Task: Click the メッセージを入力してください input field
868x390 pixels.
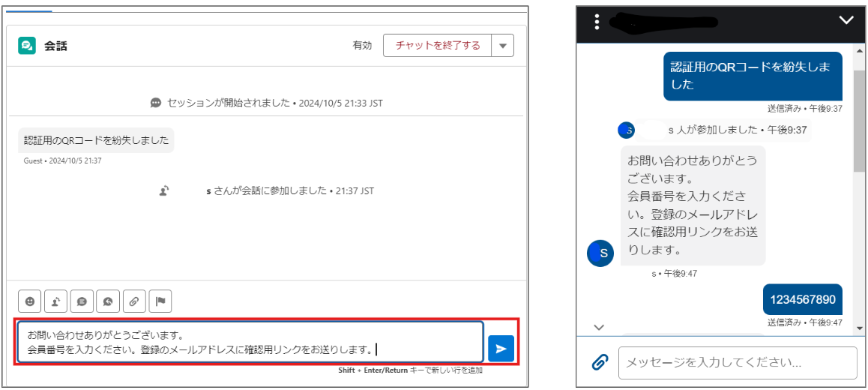Action: 738,363
